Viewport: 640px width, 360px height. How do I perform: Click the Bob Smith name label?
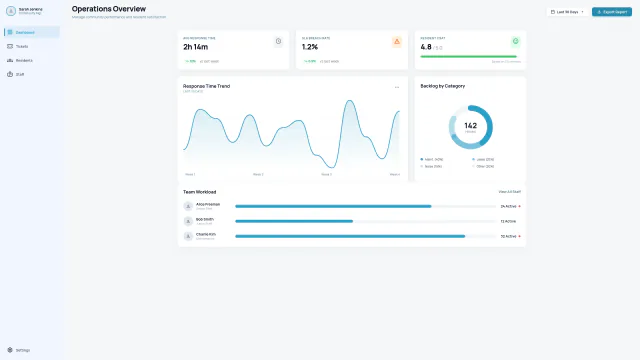(x=205, y=219)
